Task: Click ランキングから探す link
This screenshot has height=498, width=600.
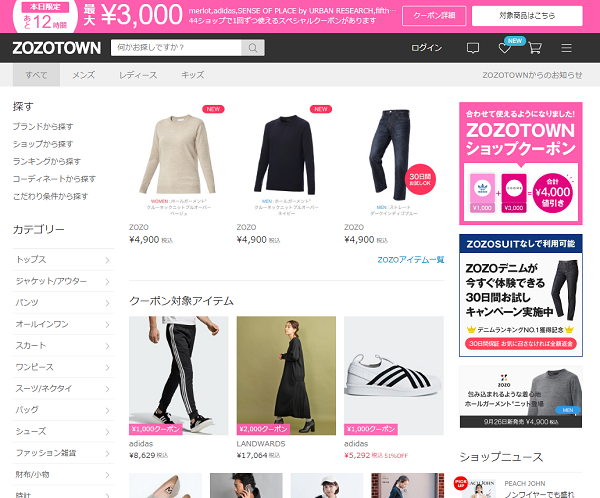Action: (47, 162)
